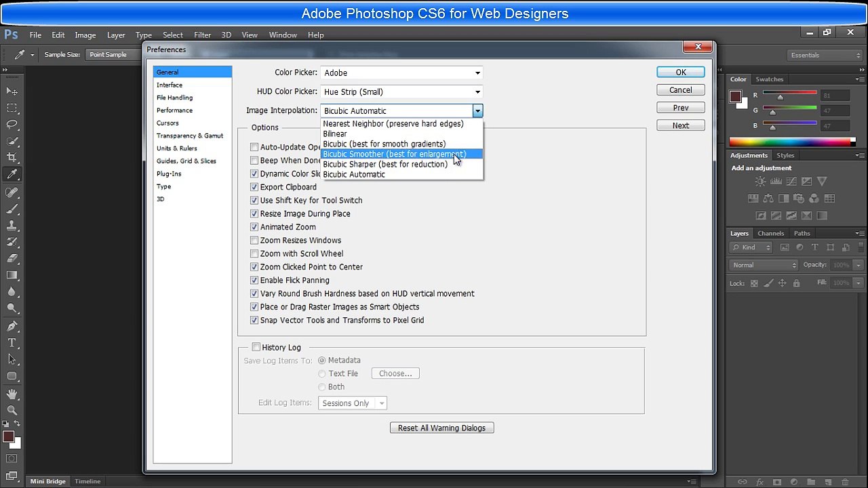Add a Brightness/Contrast adjustment
This screenshot has width=868, height=488.
click(760, 182)
